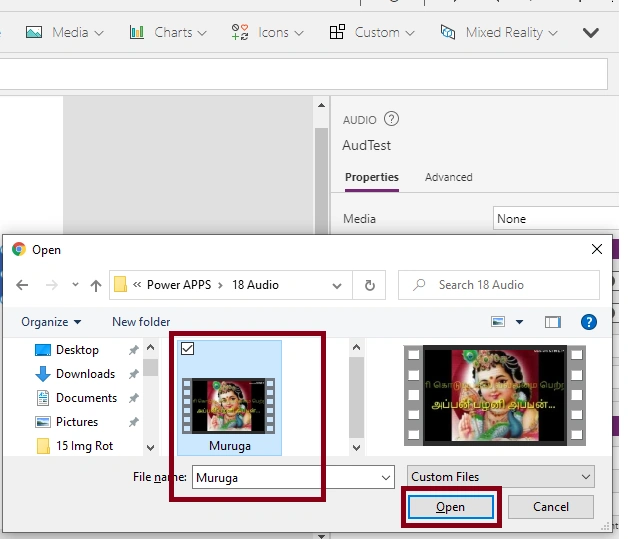
Task: Open the dialog Help icon
Action: click(x=589, y=322)
